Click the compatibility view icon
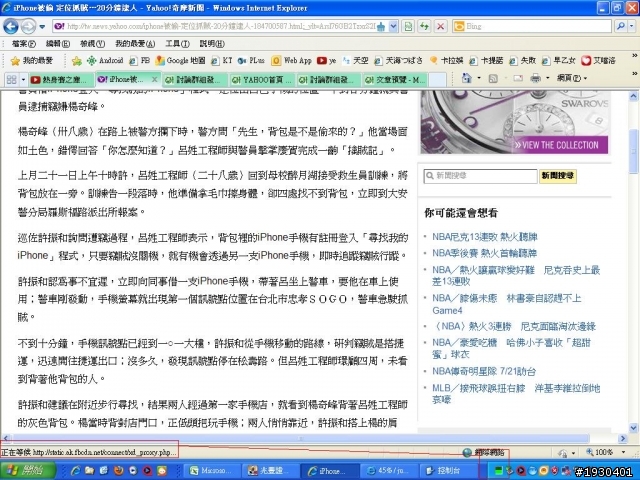 [x=408, y=27]
